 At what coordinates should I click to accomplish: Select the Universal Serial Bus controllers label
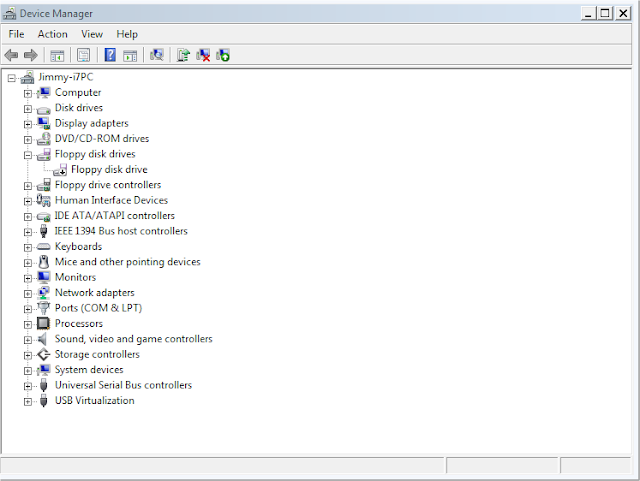tap(123, 385)
